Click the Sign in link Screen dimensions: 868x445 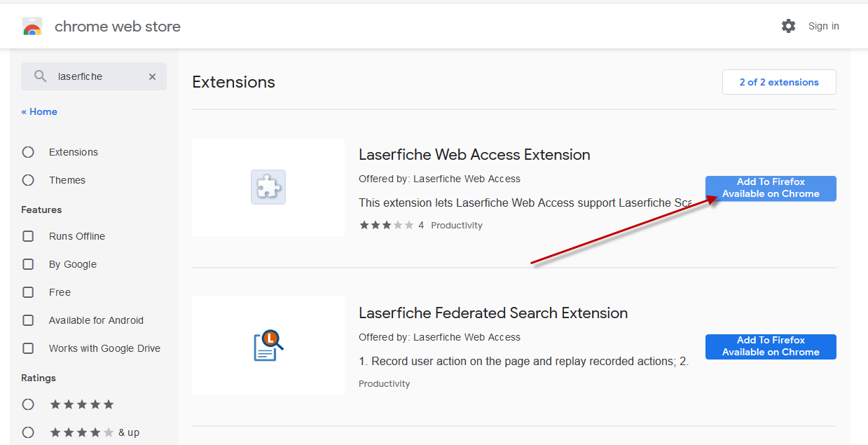tap(823, 26)
